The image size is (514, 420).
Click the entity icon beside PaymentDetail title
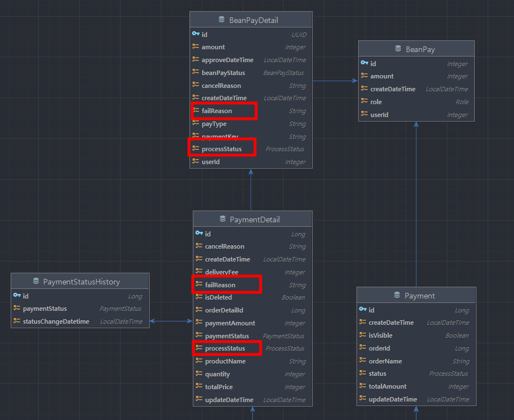(223, 220)
